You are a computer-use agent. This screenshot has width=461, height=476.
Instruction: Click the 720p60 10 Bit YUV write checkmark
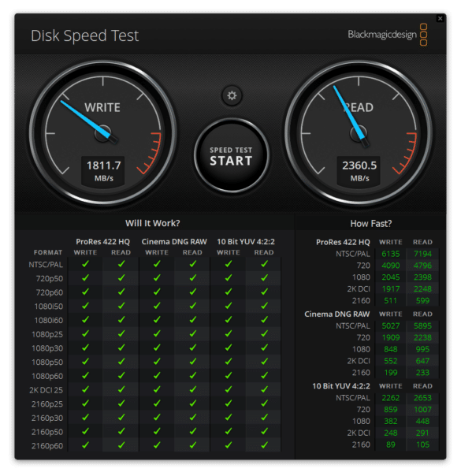(229, 292)
